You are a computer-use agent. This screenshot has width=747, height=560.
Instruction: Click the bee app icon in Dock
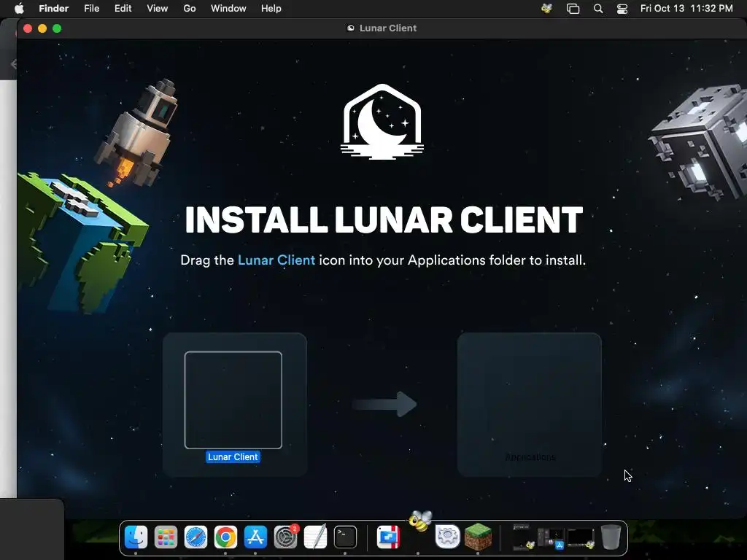(419, 522)
